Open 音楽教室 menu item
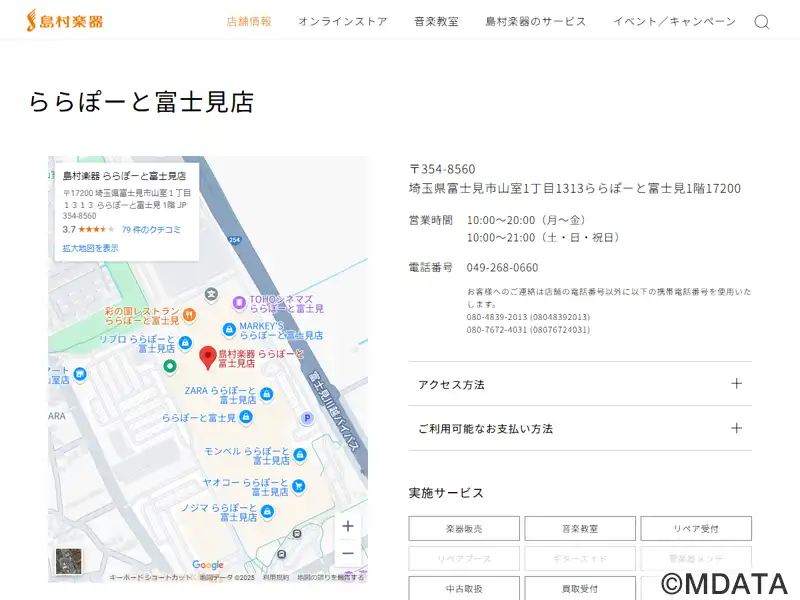This screenshot has width=800, height=600. point(436,22)
